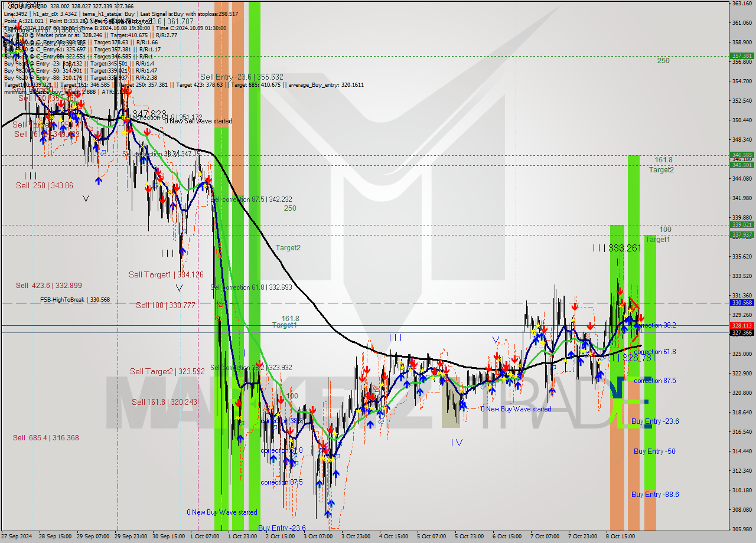Click 'Sell correction 38.2 | 323.932' text

pos(251,368)
